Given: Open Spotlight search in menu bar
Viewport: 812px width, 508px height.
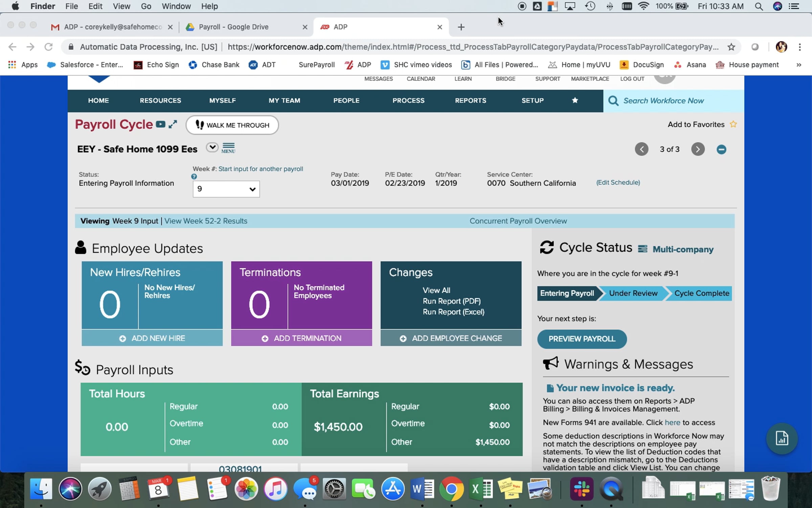Looking at the screenshot, I should [x=759, y=6].
